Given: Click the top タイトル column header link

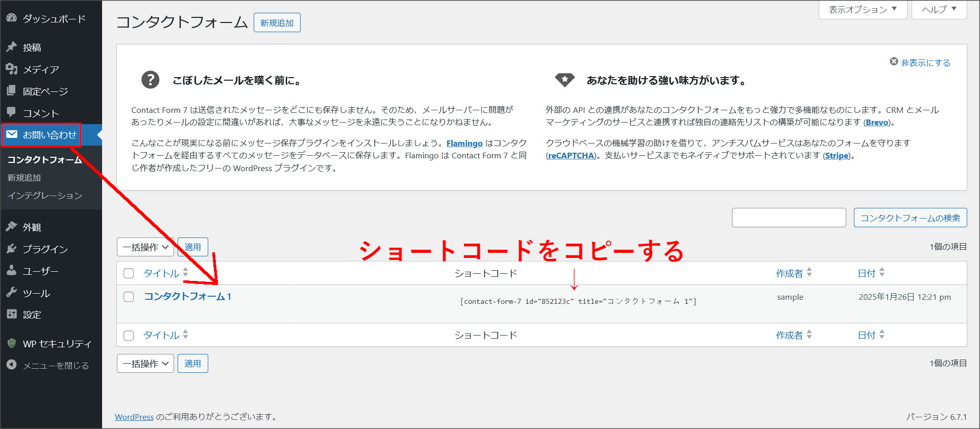Looking at the screenshot, I should tap(161, 274).
